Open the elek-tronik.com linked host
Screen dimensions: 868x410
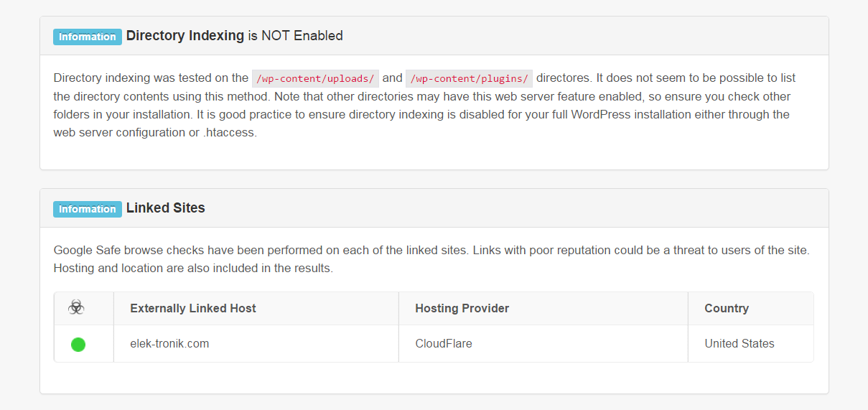pos(169,343)
